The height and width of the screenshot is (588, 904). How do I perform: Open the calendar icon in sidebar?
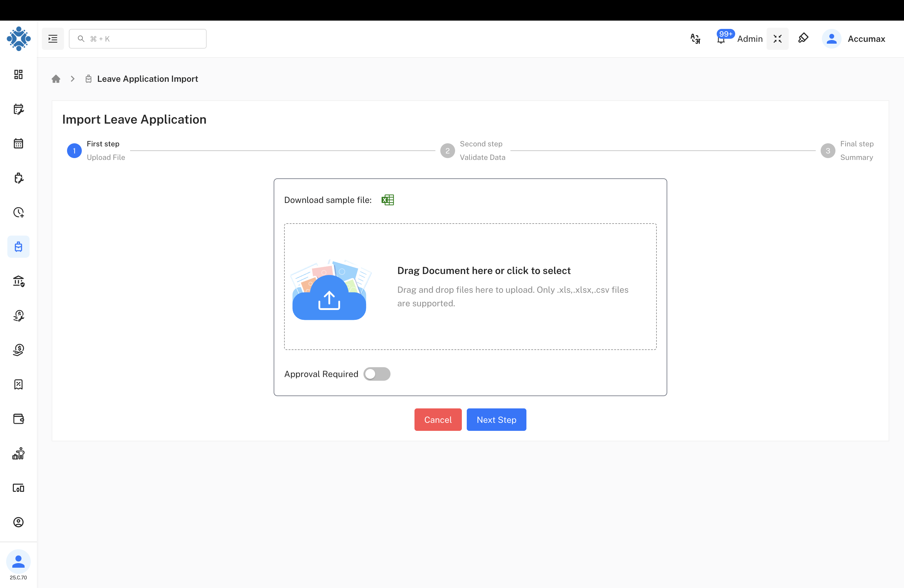coord(18,144)
